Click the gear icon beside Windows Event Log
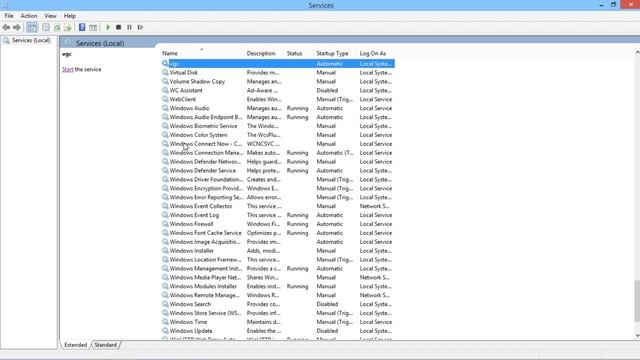Image resolution: width=640 pixels, height=360 pixels. click(x=165, y=215)
